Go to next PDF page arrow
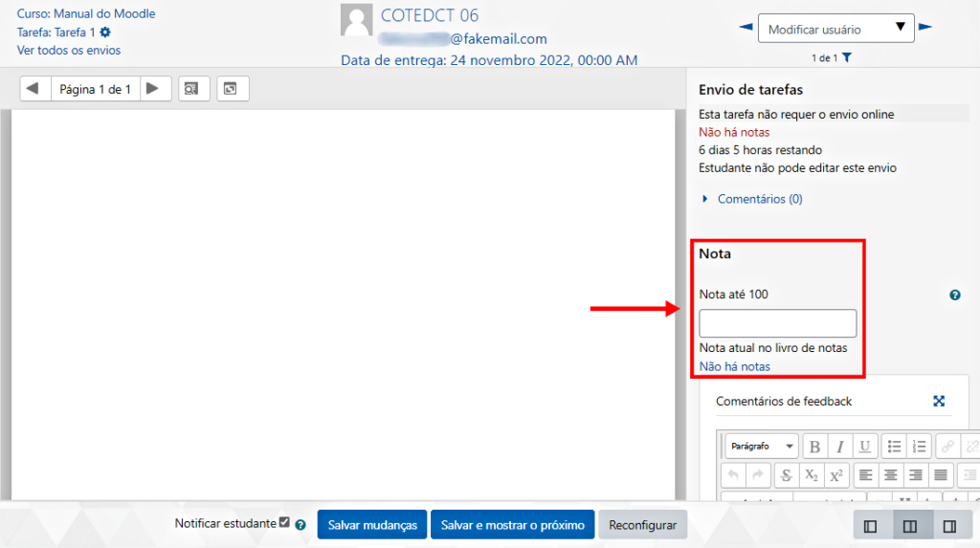 coord(154,89)
